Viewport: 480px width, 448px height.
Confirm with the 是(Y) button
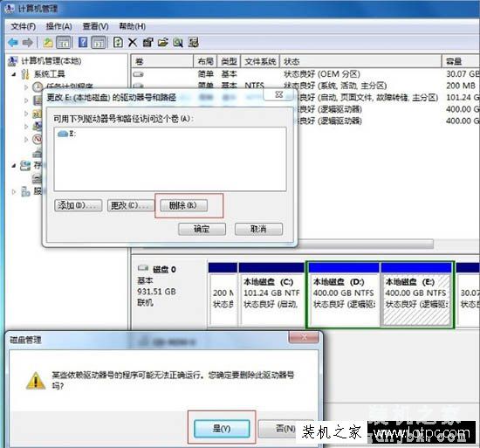tap(222, 428)
